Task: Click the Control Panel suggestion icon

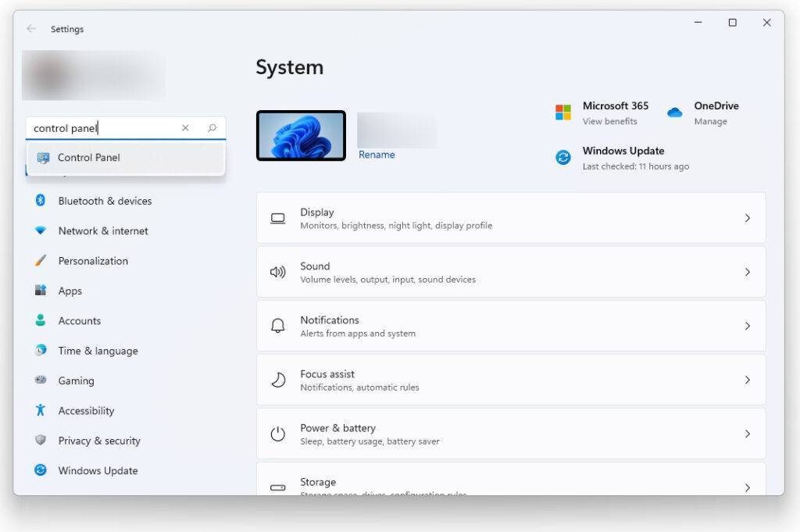Action: click(44, 158)
